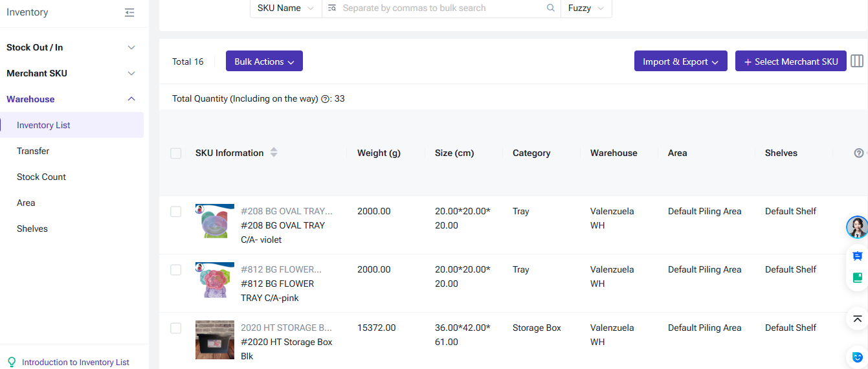
Task: Click the Select Merchant SKU button
Action: (791, 61)
